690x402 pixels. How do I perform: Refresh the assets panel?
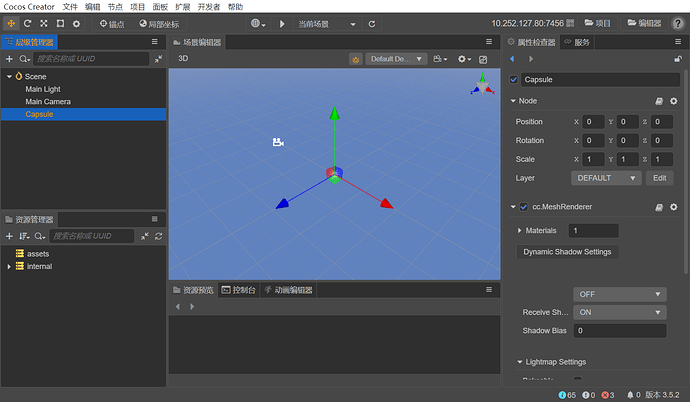pos(158,236)
